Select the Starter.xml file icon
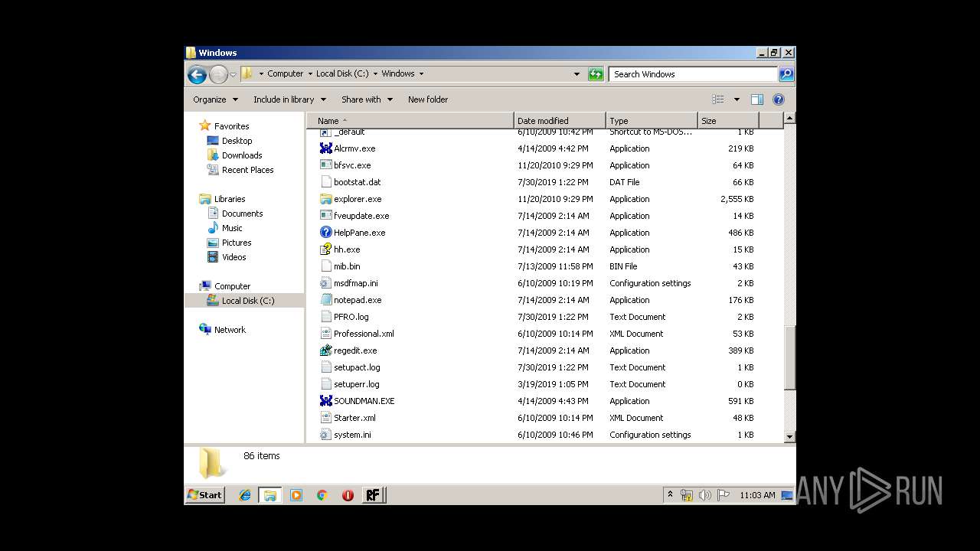This screenshot has height=551, width=980. (326, 418)
